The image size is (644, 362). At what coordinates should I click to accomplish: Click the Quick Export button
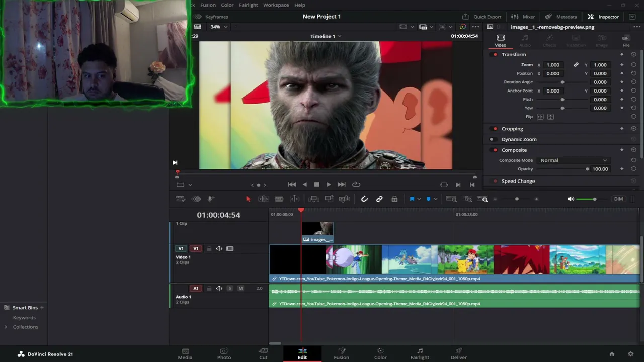point(481,17)
